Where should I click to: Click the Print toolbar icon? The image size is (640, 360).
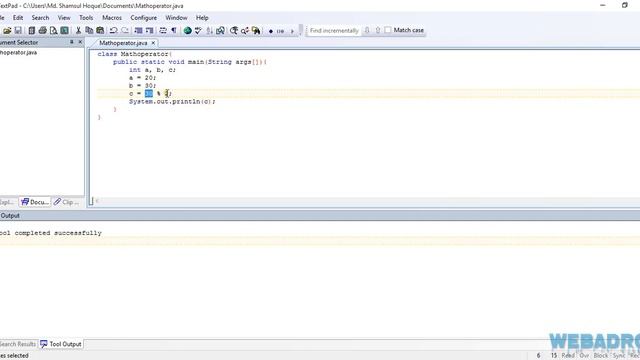click(x=42, y=31)
